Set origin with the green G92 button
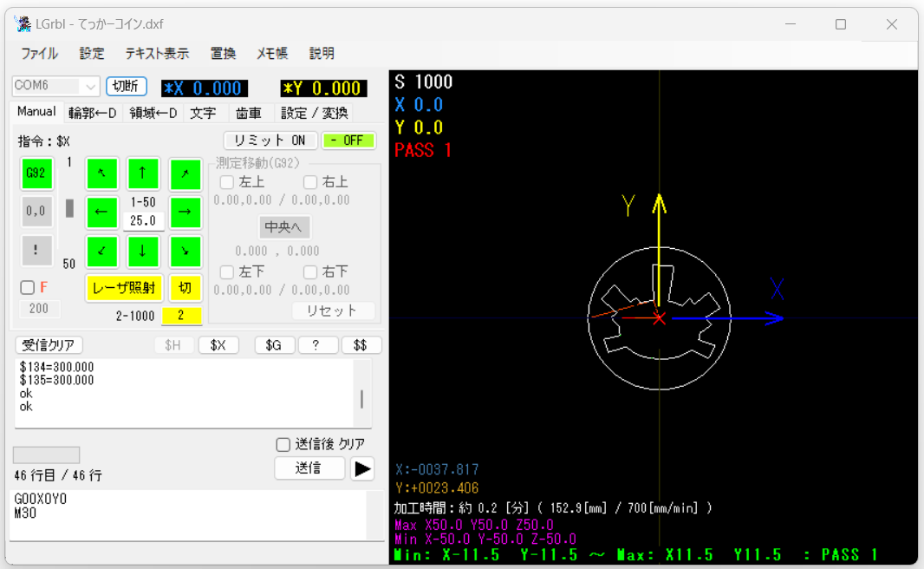The height and width of the screenshot is (569, 924). click(x=36, y=173)
